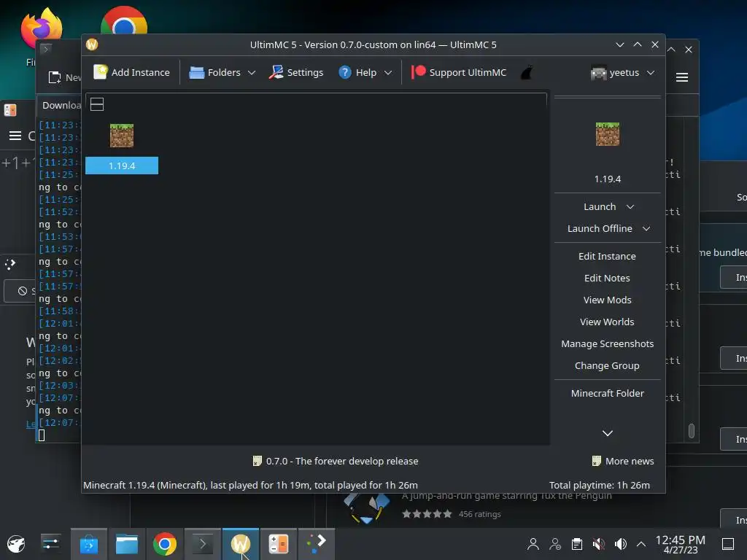Screen dimensions: 747x560
Task: Click the show desktop button
Action: [728, 544]
